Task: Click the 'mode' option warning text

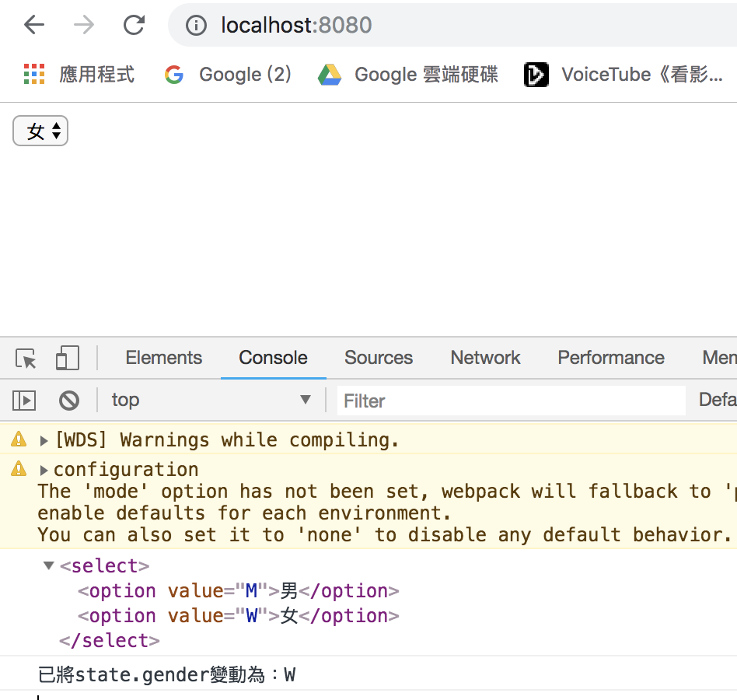Action: [x=386, y=513]
